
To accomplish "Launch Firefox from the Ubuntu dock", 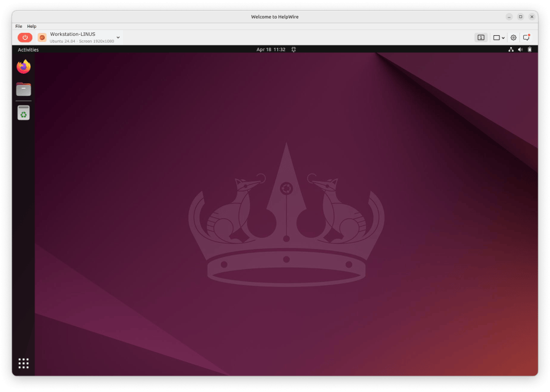I will tap(23, 67).
